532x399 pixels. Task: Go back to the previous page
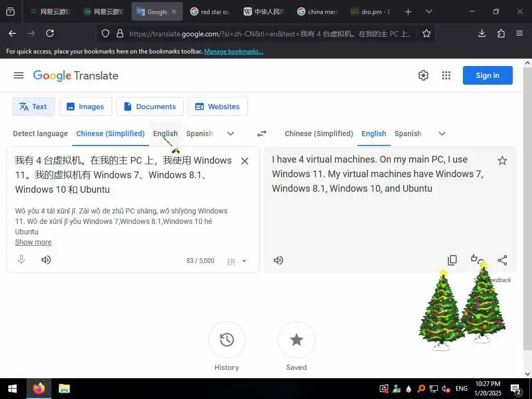(12, 33)
